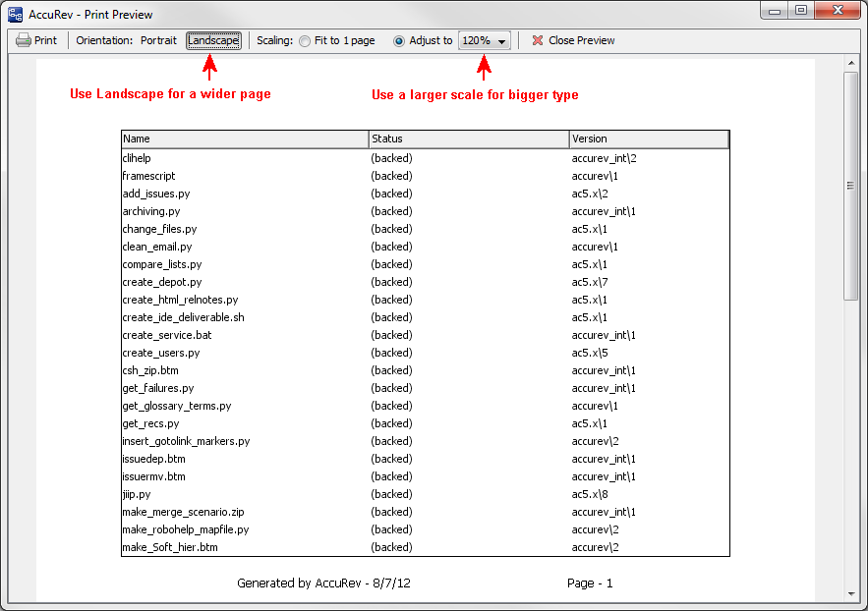The height and width of the screenshot is (611, 868).
Task: Click the vertical scrollbar thumb
Action: tap(851, 185)
